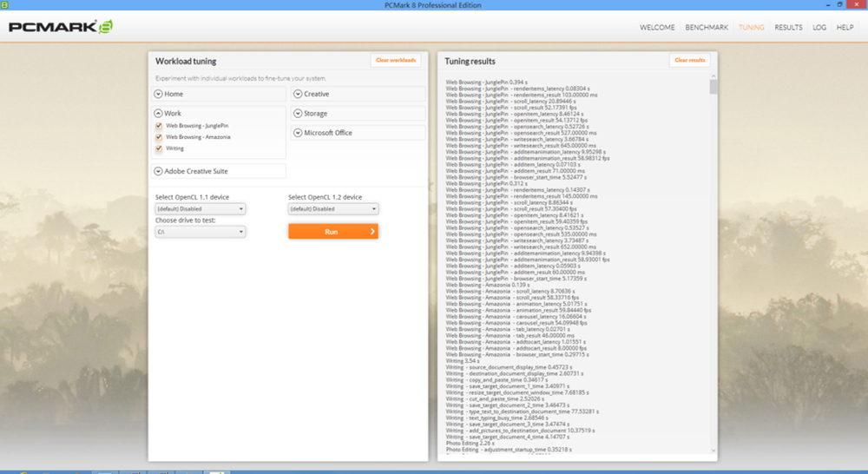Open the drive to test dropdown
868x474 pixels.
tap(201, 232)
